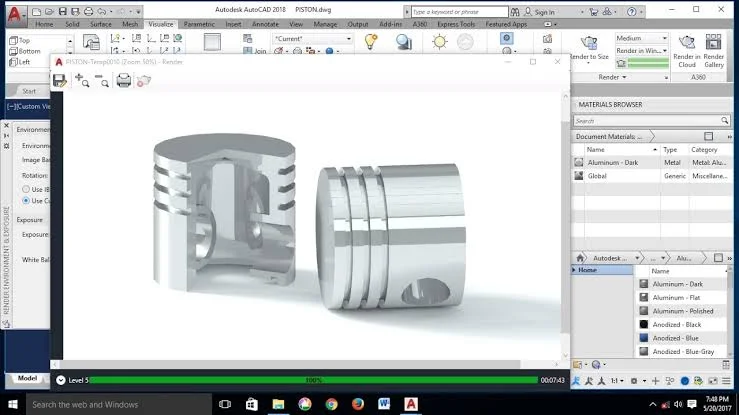Toggle the highlighted render environment icon in ribbon
The image size is (739, 415).
[x=507, y=38]
